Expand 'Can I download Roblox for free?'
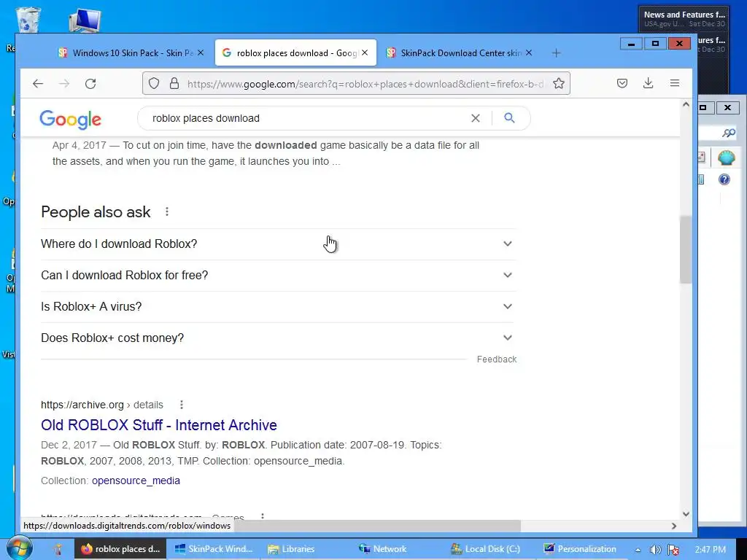This screenshot has width=747, height=560. tap(278, 275)
